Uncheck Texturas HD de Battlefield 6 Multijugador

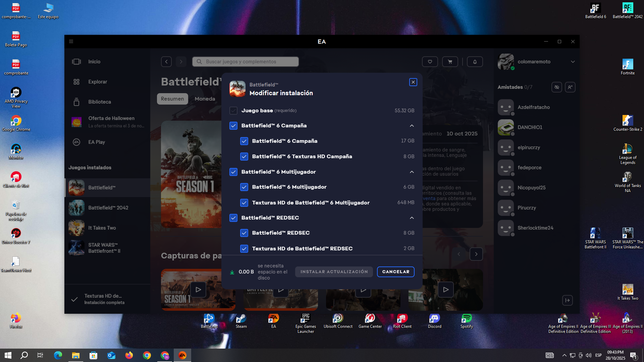click(244, 203)
